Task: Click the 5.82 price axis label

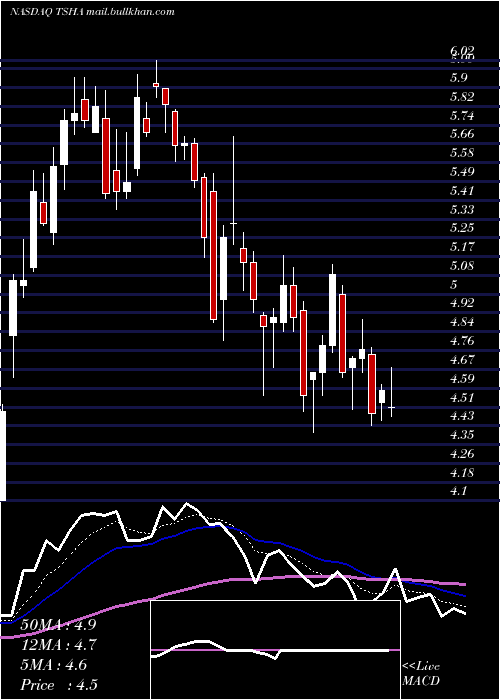Action: [x=462, y=97]
